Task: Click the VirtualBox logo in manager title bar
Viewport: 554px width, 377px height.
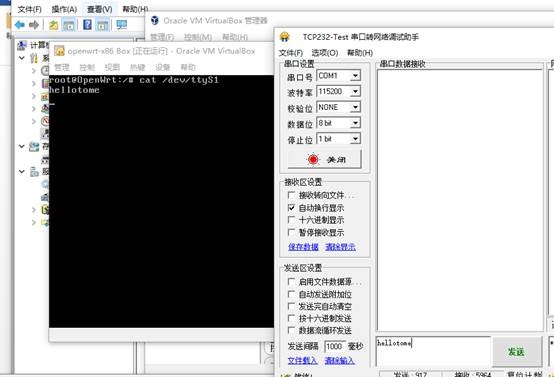Action: (155, 20)
